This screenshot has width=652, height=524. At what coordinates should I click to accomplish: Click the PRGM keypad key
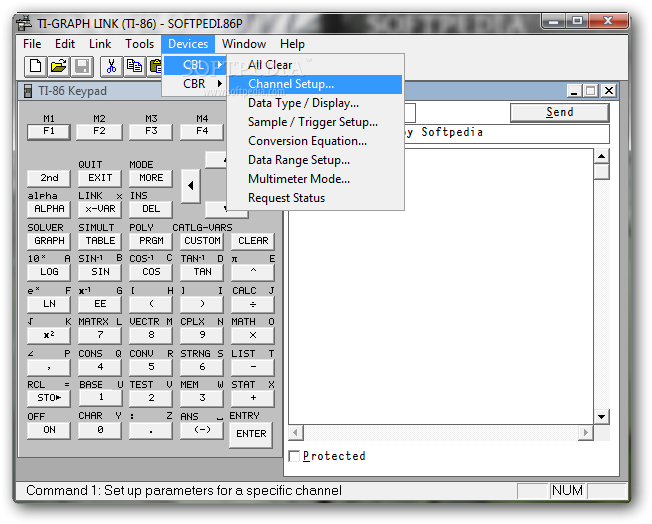(x=151, y=241)
